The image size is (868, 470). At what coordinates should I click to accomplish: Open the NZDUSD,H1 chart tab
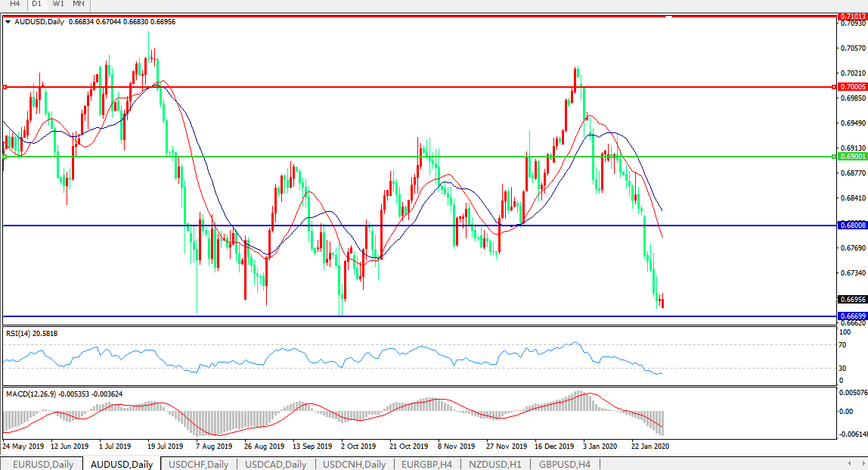495,464
